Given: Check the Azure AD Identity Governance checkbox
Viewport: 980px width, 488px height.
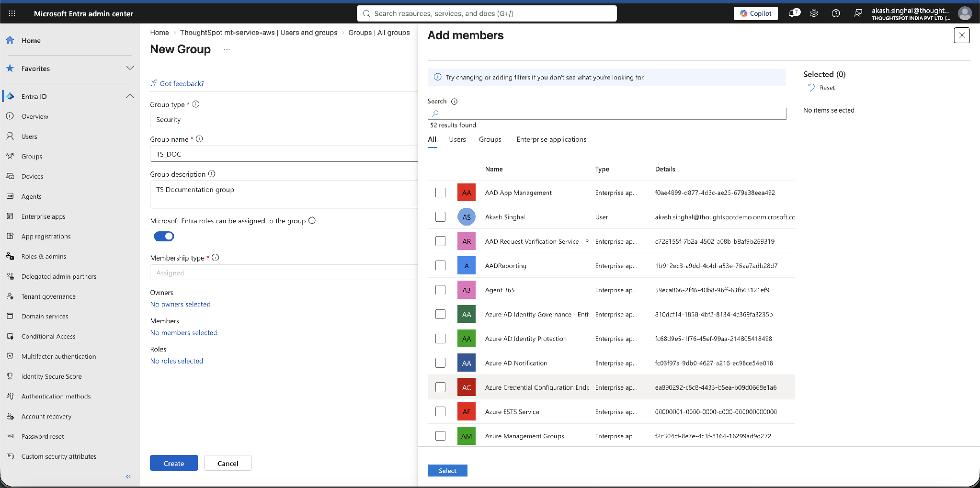Looking at the screenshot, I should click(x=440, y=314).
